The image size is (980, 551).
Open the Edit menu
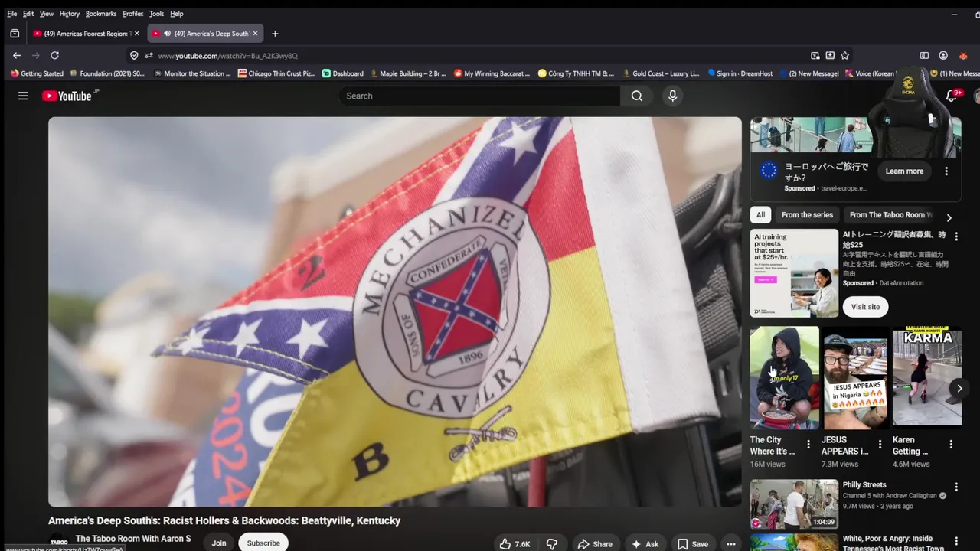28,14
